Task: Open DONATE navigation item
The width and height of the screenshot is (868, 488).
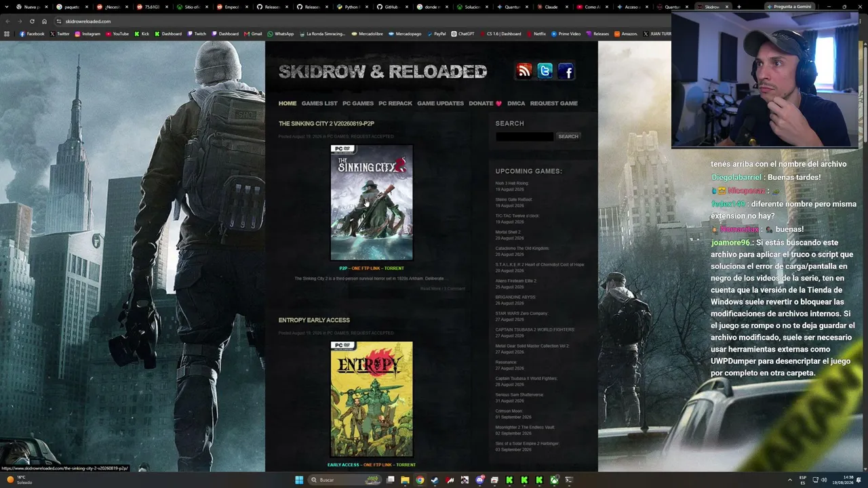Action: point(485,103)
